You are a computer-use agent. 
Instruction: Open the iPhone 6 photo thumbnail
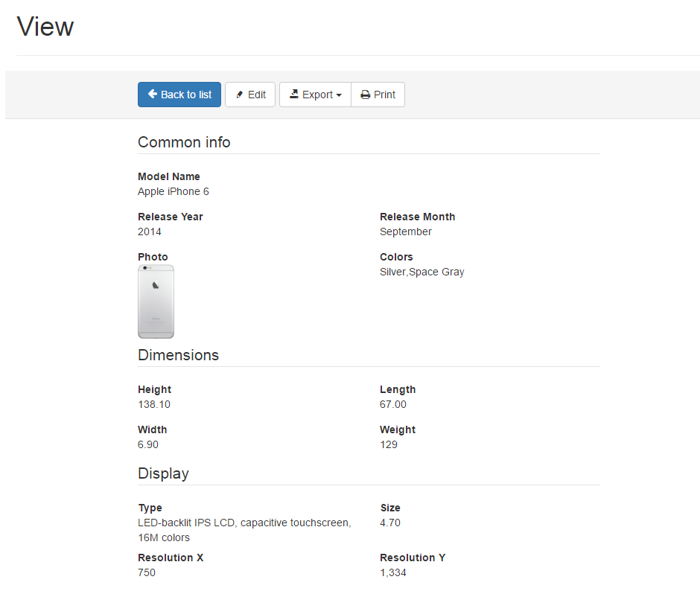tap(156, 301)
